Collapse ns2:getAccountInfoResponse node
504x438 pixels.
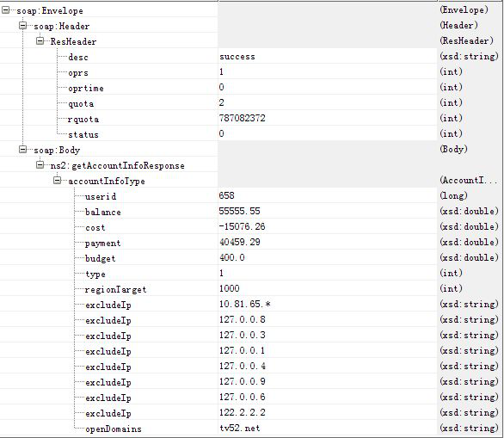point(40,164)
